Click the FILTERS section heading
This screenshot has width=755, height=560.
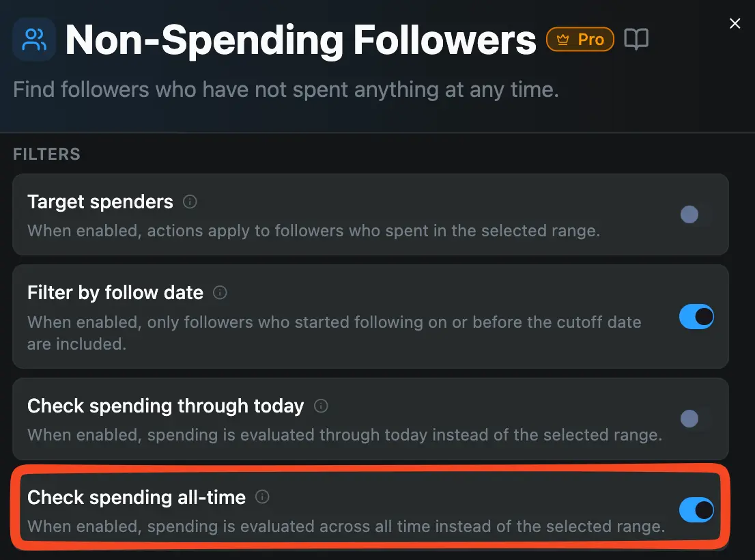46,154
